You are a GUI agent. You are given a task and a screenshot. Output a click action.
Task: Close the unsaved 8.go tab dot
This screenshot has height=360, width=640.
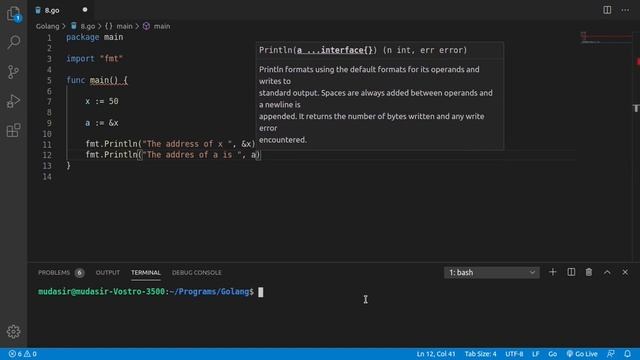pyautogui.click(x=85, y=10)
